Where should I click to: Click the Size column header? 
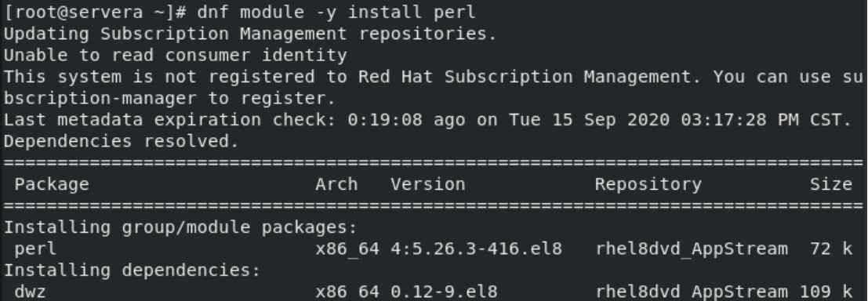click(831, 184)
